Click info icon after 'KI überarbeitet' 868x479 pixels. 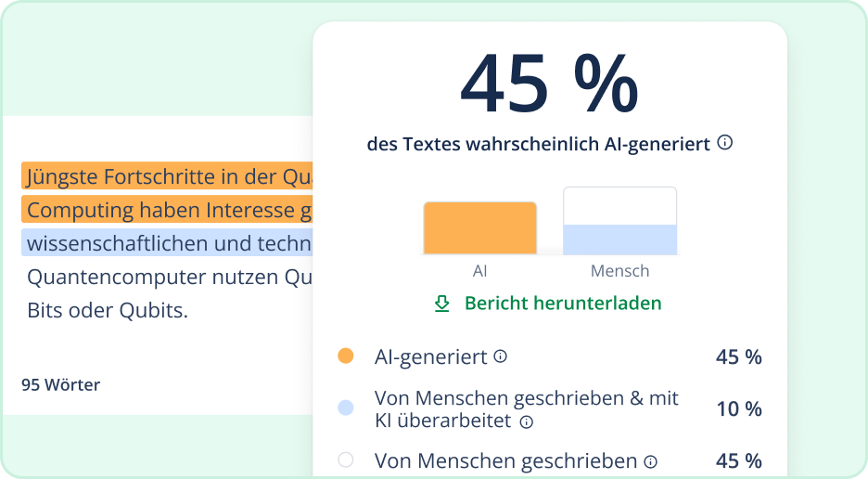[527, 421]
